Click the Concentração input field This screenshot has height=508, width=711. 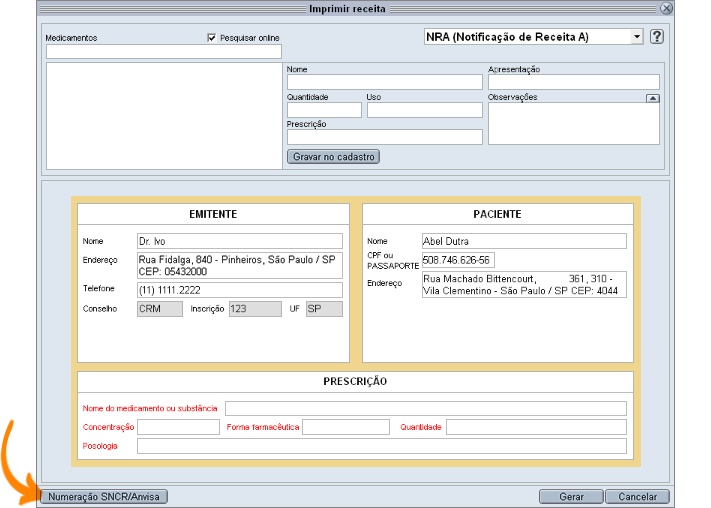tap(179, 427)
